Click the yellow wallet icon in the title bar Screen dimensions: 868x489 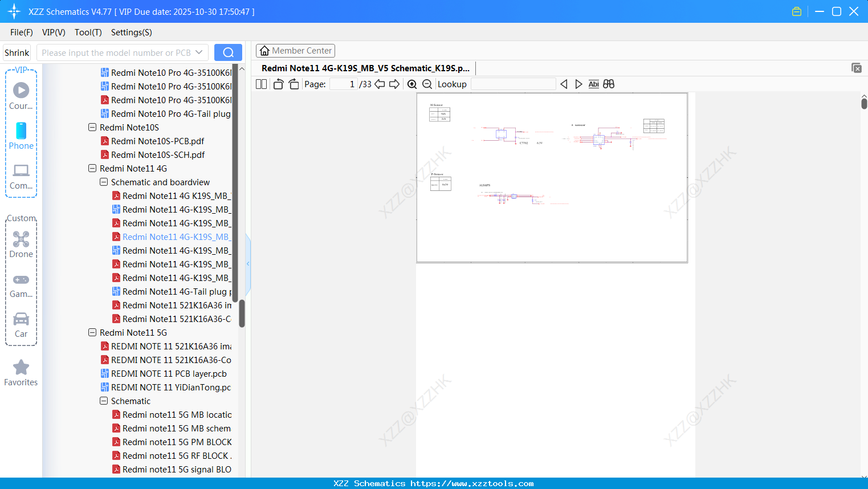tap(796, 11)
